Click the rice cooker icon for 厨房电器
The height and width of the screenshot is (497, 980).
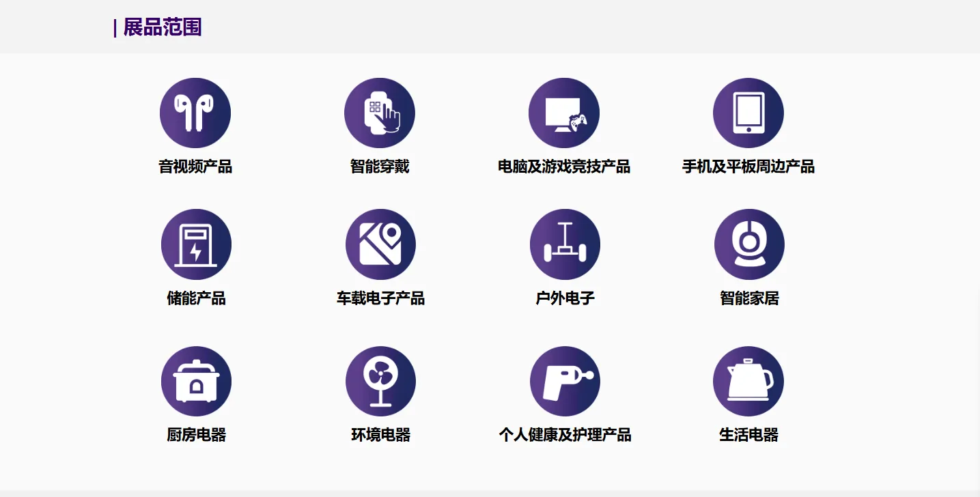[x=196, y=381]
